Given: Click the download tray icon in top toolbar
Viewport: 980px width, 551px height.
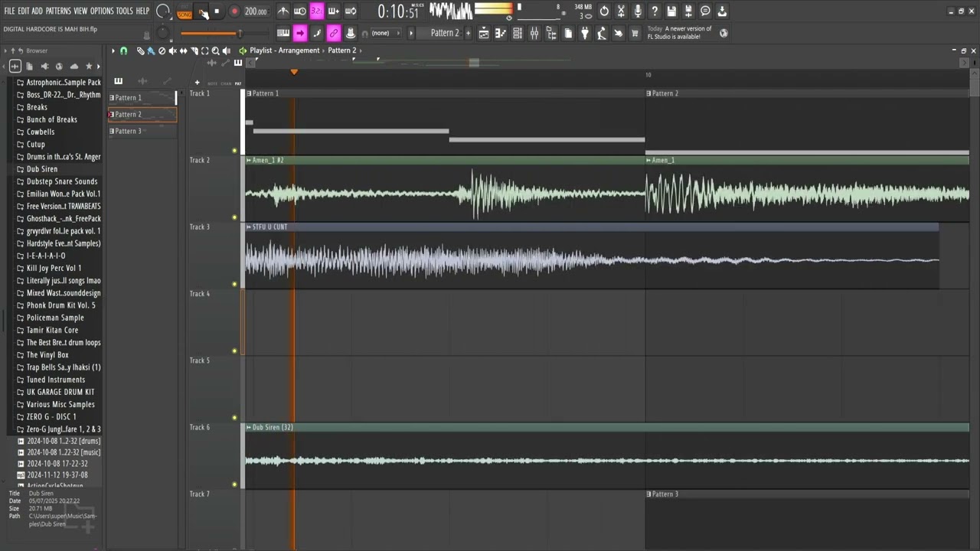Looking at the screenshot, I should tap(722, 11).
